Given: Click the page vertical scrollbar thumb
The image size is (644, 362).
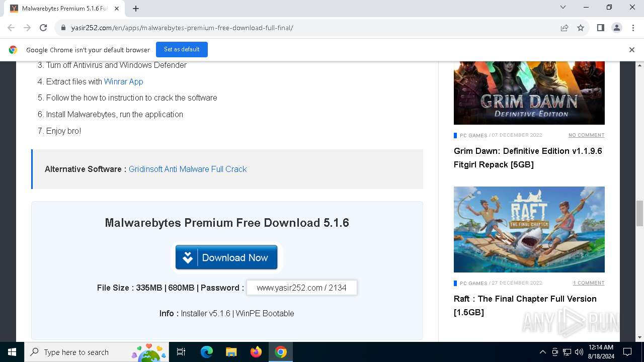Looking at the screenshot, I should coord(640,213).
